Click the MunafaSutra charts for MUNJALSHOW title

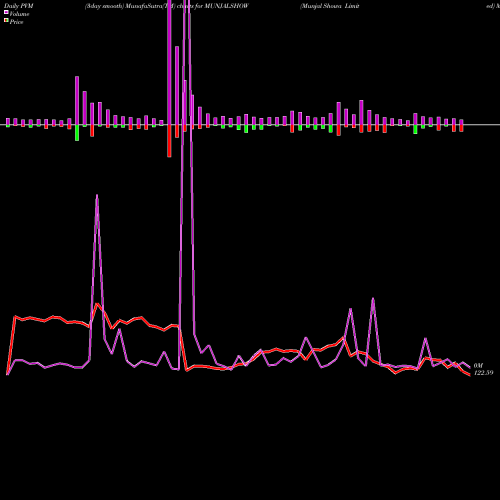tap(167, 6)
